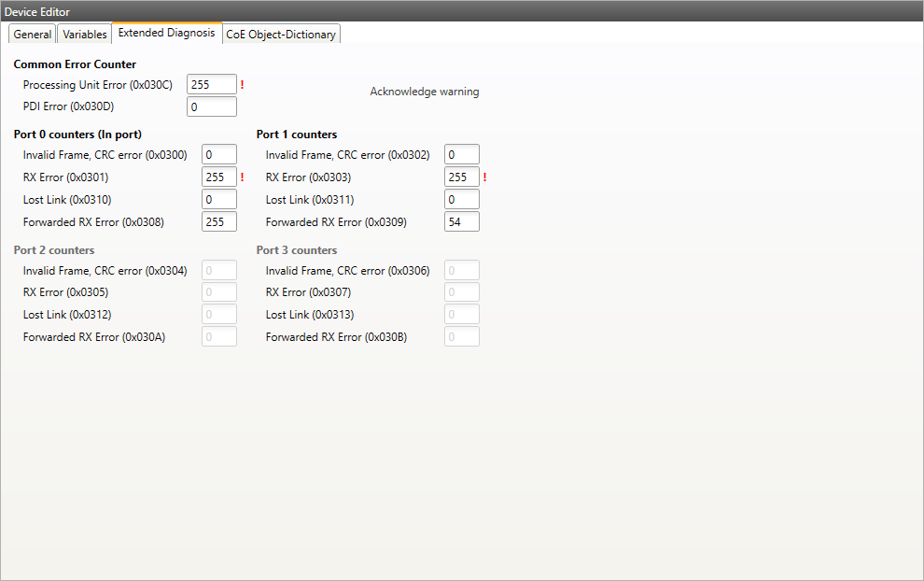
Task: Click the Processing Unit Error (0x030C) field
Action: (x=211, y=85)
